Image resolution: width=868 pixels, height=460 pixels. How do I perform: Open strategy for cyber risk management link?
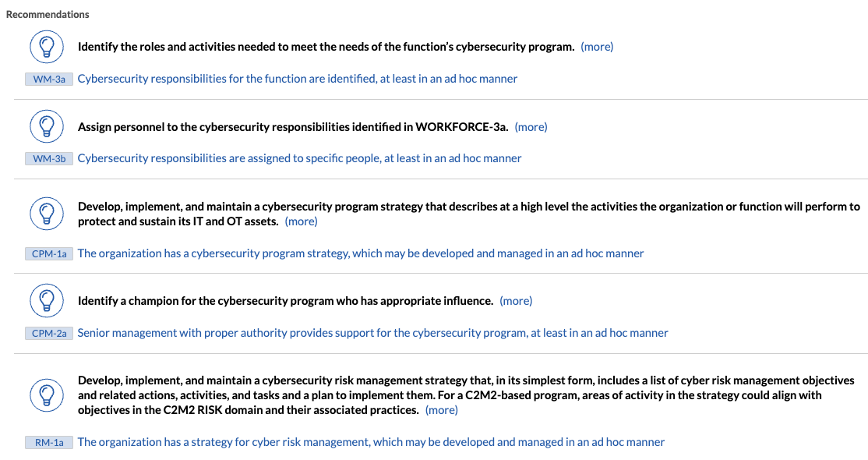pyautogui.click(x=371, y=442)
